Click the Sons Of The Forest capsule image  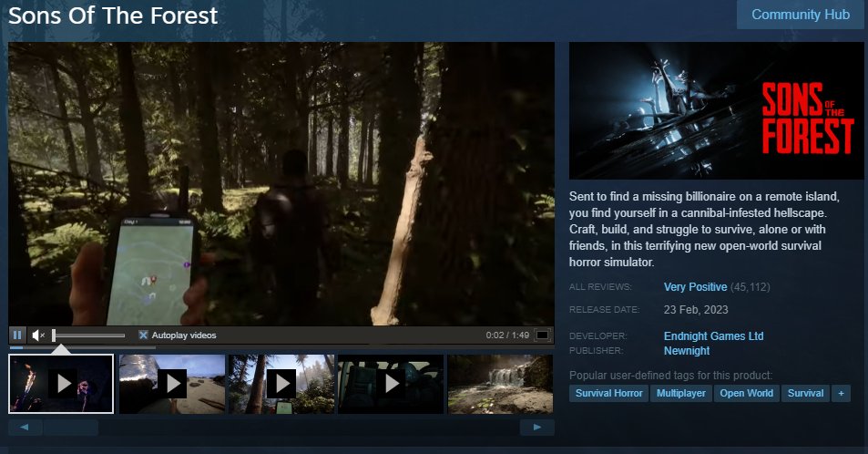click(716, 110)
